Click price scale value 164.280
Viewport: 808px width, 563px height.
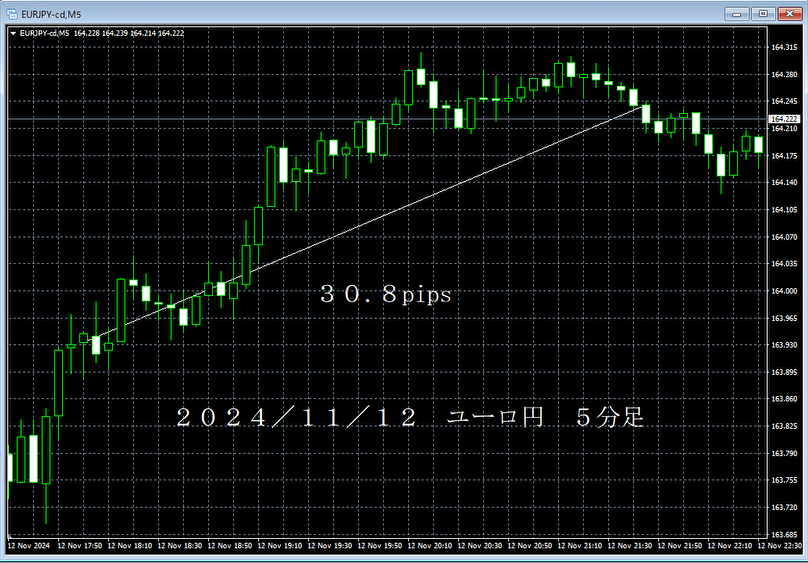click(x=784, y=75)
